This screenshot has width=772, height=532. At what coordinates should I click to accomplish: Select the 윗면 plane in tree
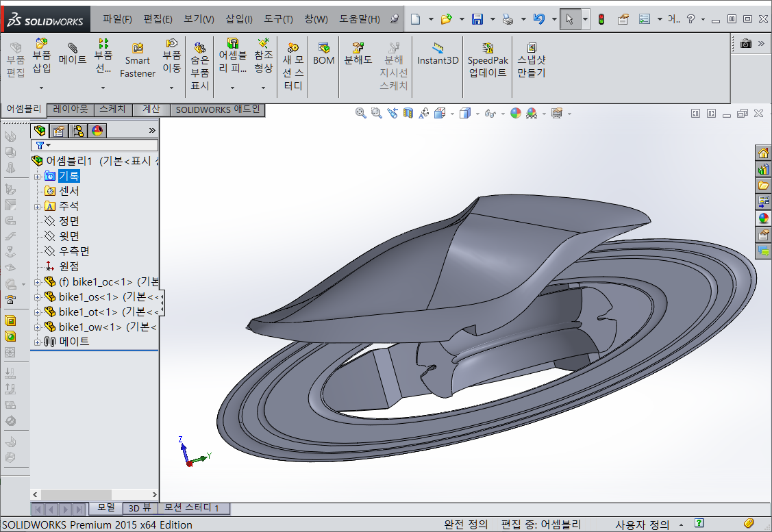click(x=69, y=236)
